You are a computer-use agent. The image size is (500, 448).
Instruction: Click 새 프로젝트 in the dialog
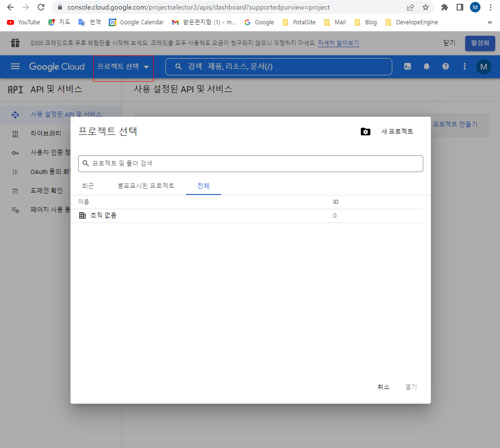(397, 132)
